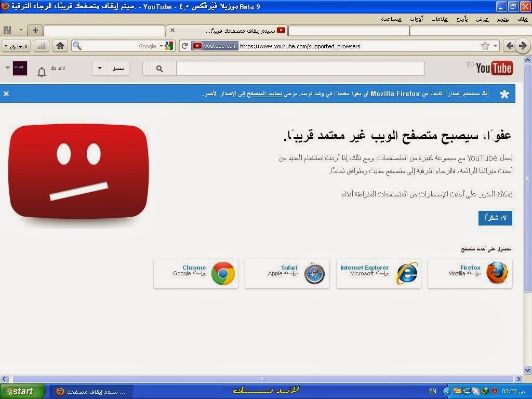The image size is (532, 399).
Task: Select the YouTube tab
Action: click(227, 31)
